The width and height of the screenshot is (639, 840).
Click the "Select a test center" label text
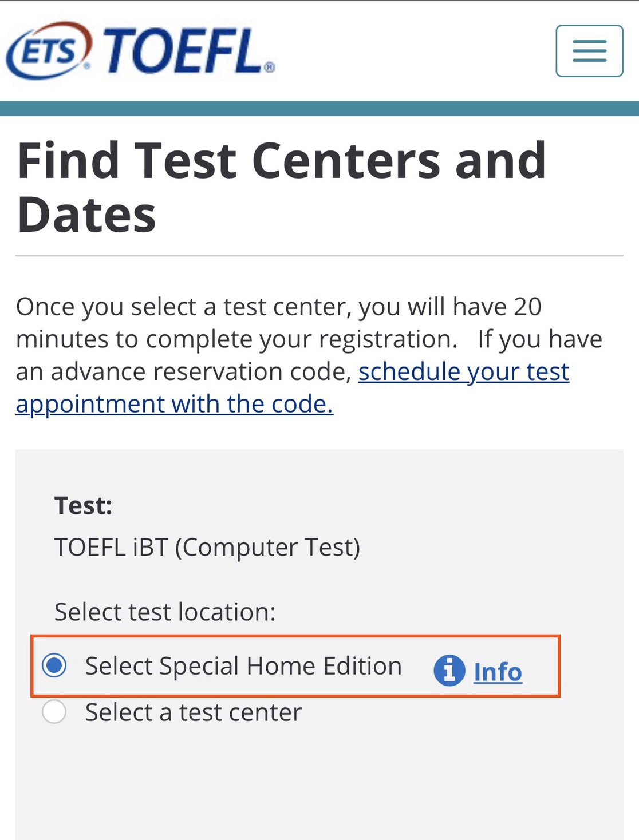[194, 712]
